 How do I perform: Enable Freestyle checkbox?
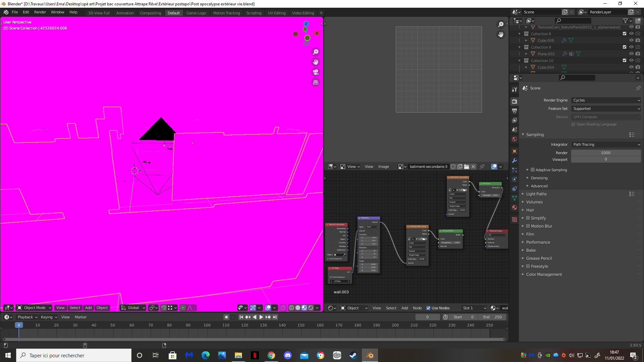tap(528, 266)
